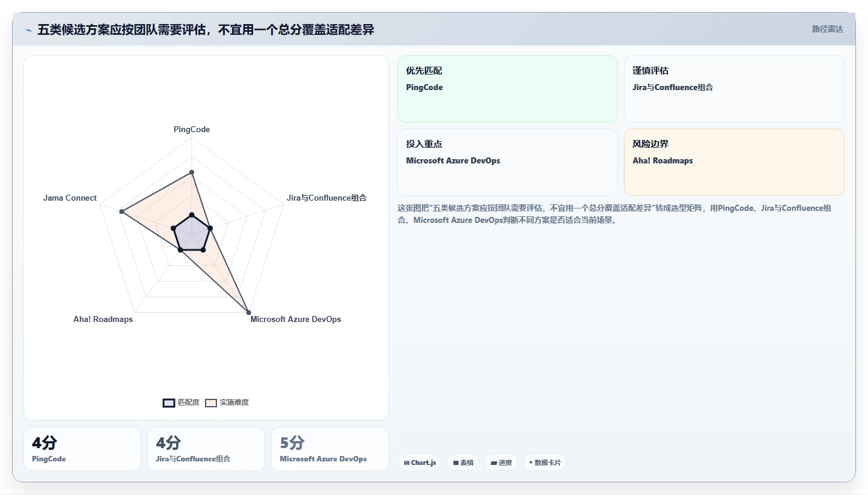Click the 实施难度 data point at Microsoft Azure DevOps
This screenshot has width=868, height=495.
248,312
